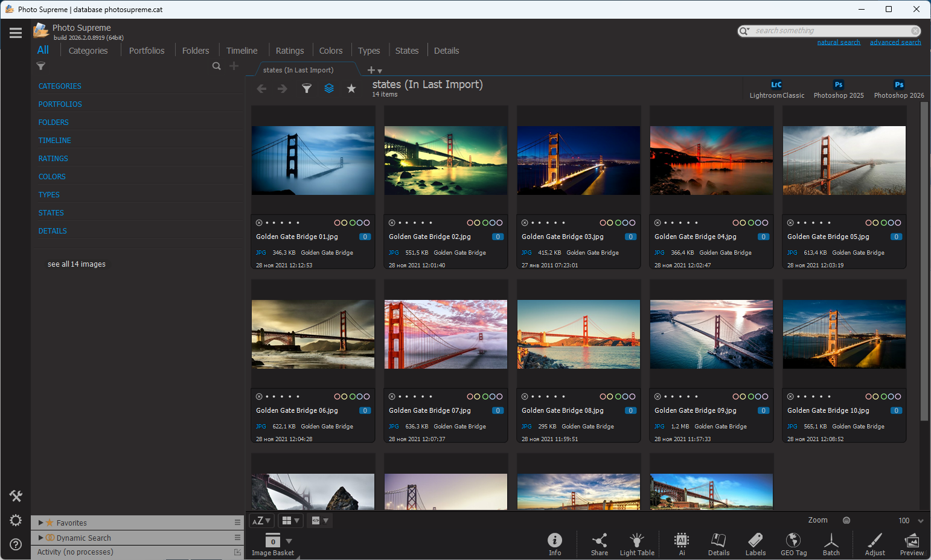Screen dimensions: 931x560
Task: Toggle the blue stacks layer icon
Action: [x=329, y=89]
